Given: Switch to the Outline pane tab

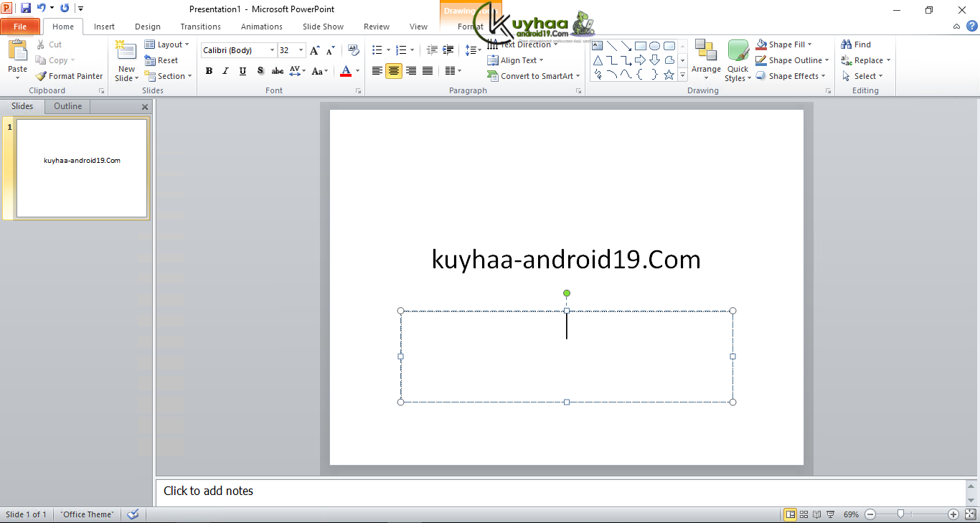Looking at the screenshot, I should (68, 106).
